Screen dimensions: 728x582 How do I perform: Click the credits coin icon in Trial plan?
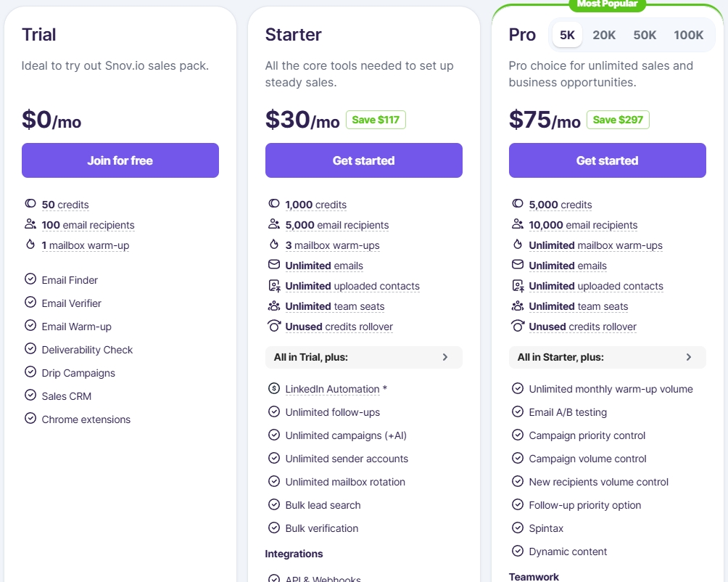pyautogui.click(x=30, y=203)
